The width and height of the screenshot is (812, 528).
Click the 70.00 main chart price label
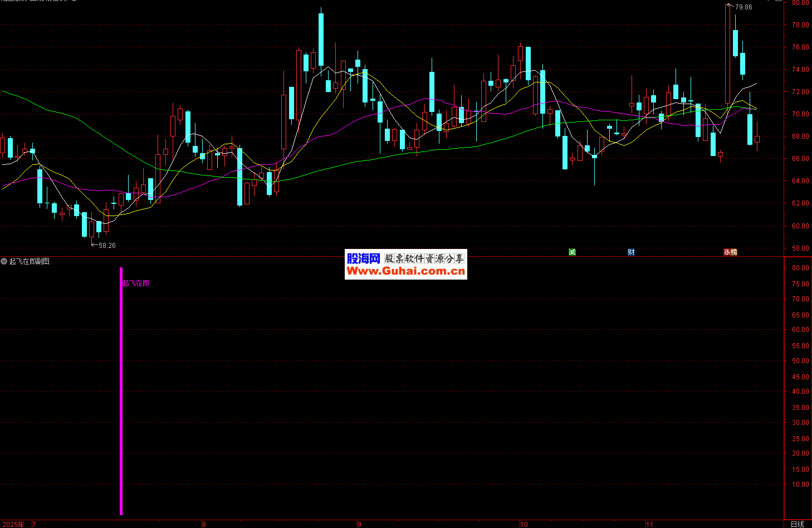pos(800,114)
